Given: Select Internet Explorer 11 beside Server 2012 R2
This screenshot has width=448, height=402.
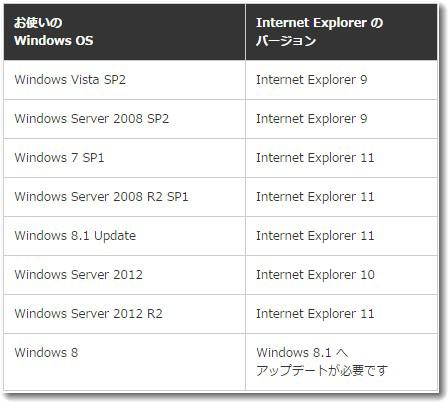Looking at the screenshot, I should (341, 314).
